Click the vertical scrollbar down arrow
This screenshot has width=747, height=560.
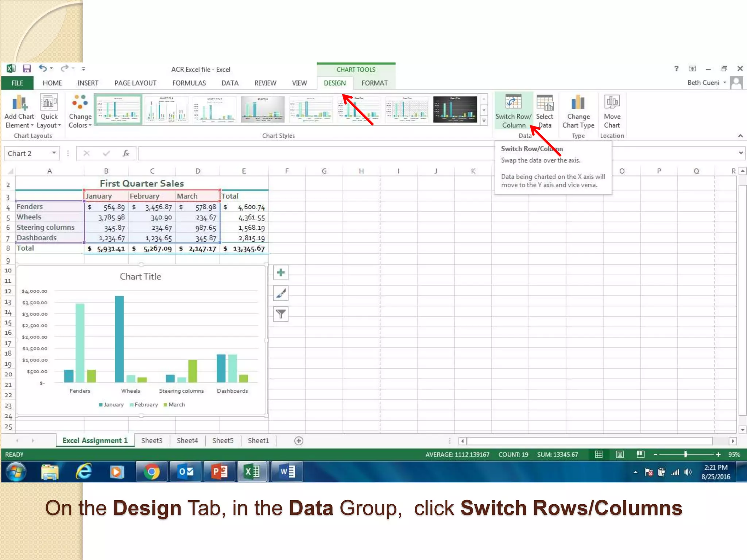click(742, 429)
